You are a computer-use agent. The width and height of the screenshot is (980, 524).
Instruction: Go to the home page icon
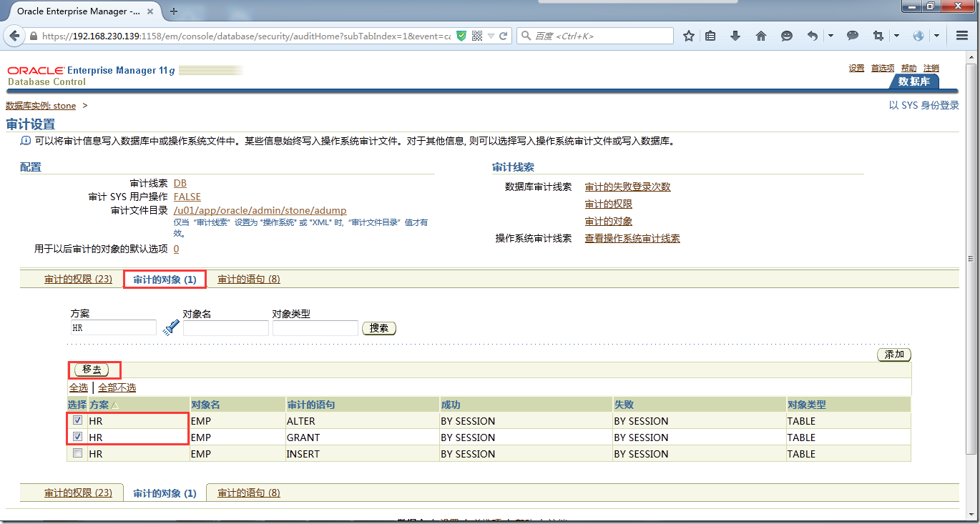[761, 36]
